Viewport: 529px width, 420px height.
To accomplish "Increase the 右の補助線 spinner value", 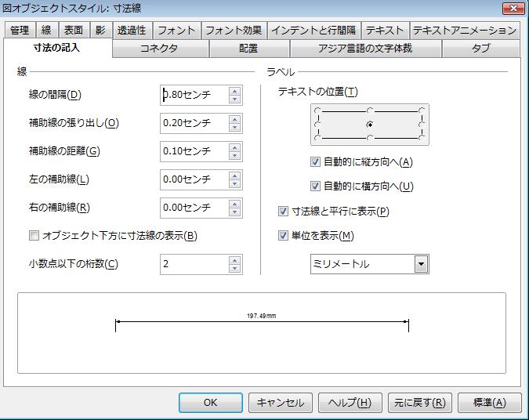I will (234, 204).
